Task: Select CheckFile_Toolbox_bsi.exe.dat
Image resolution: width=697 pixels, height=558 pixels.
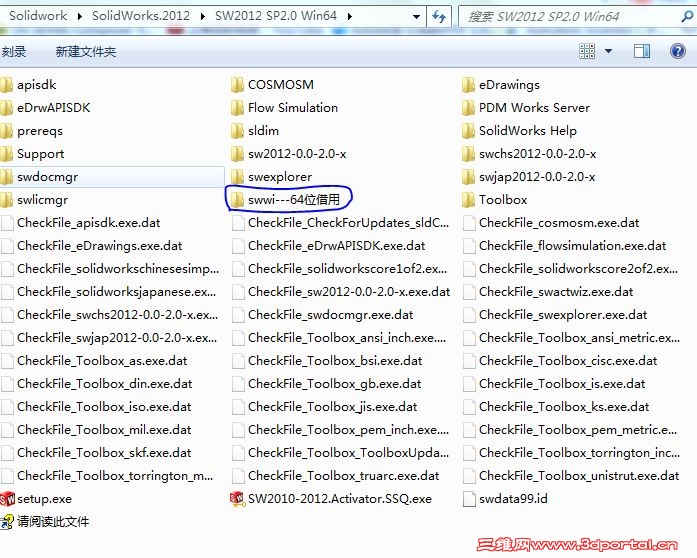Action: pos(327,361)
